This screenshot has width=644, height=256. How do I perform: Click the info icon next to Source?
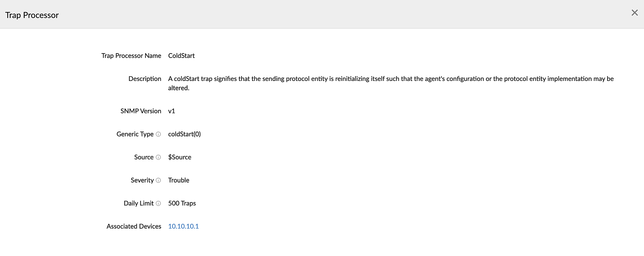coord(158,157)
